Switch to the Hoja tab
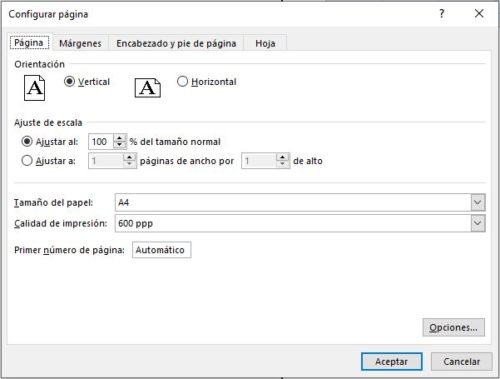Screen dimensions: 500x379 click(x=265, y=43)
